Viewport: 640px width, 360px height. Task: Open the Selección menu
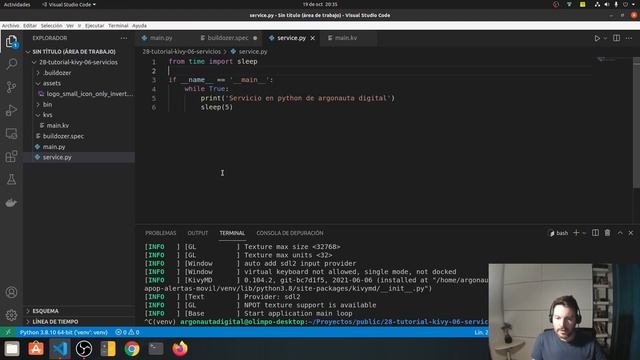coord(51,25)
